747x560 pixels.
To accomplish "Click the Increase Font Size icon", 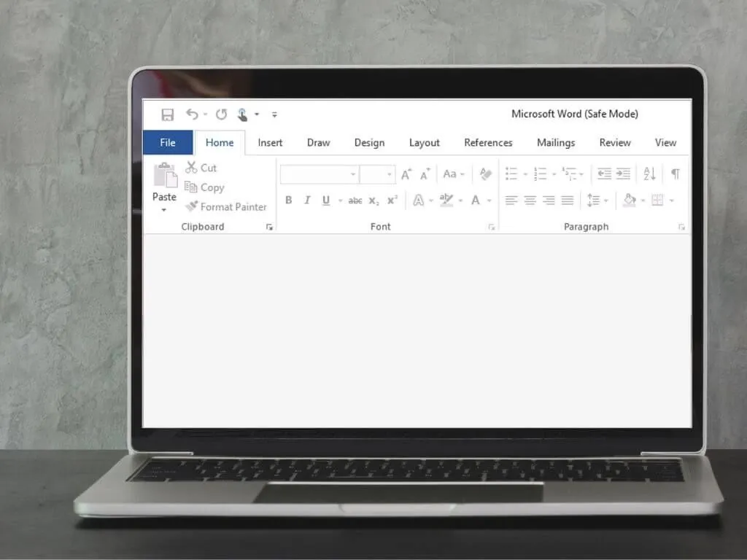I will coord(406,174).
